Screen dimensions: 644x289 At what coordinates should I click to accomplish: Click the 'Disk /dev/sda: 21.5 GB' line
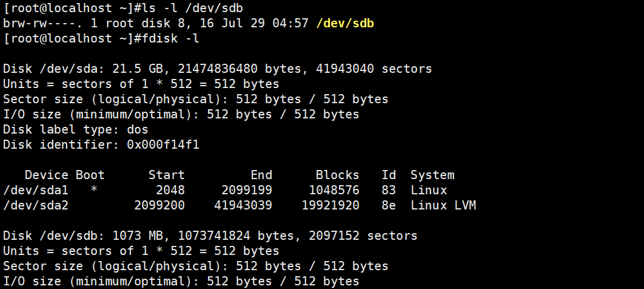[x=217, y=69]
